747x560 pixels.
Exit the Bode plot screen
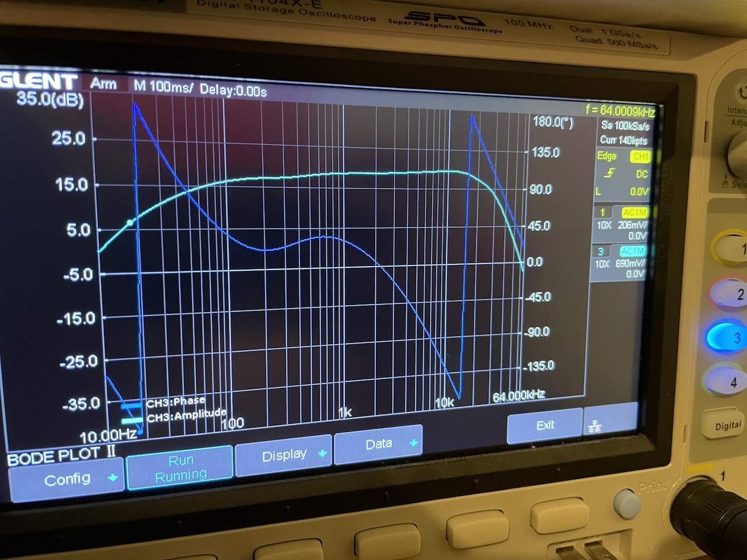[545, 425]
